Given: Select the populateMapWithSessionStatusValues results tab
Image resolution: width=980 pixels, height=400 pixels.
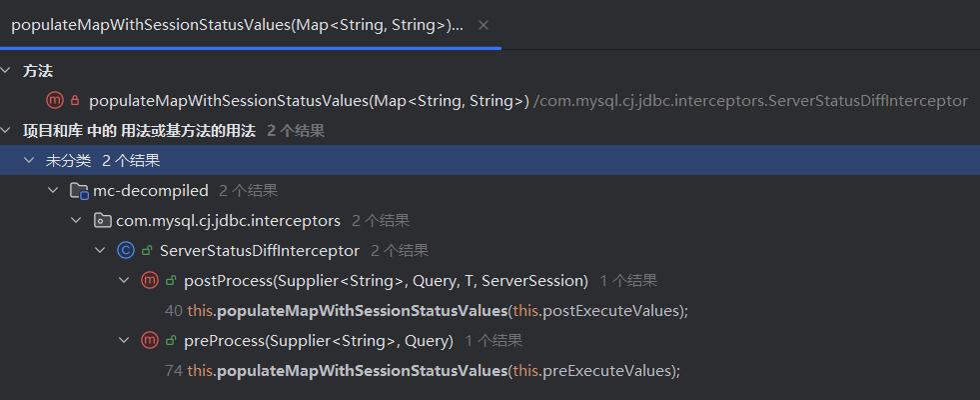Looking at the screenshot, I should (x=238, y=25).
